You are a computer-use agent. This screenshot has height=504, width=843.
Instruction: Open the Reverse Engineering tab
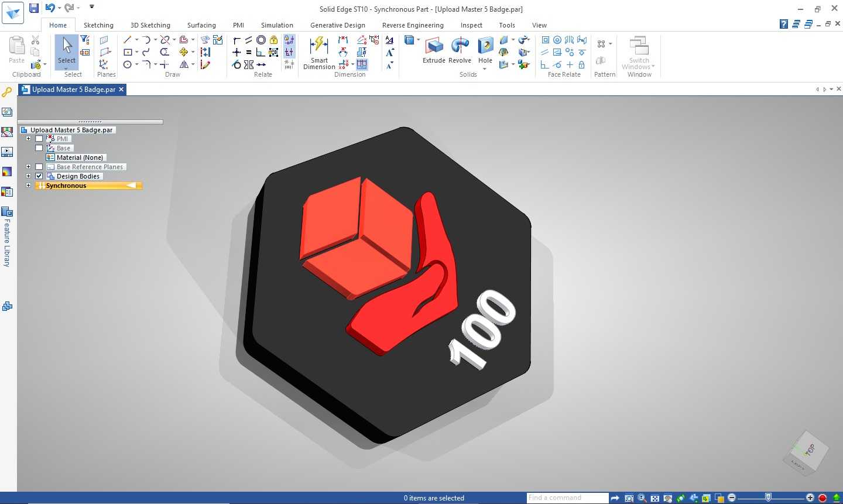413,25
